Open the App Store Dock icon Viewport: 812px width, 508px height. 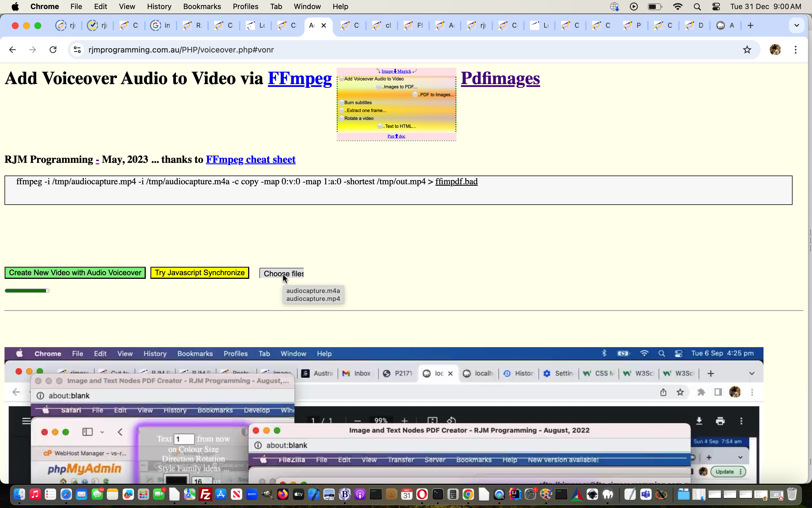pos(221,494)
